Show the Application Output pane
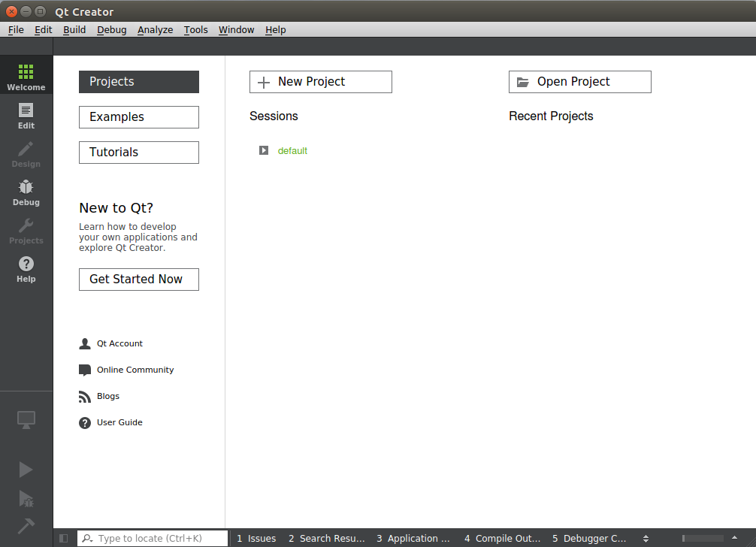 point(413,538)
